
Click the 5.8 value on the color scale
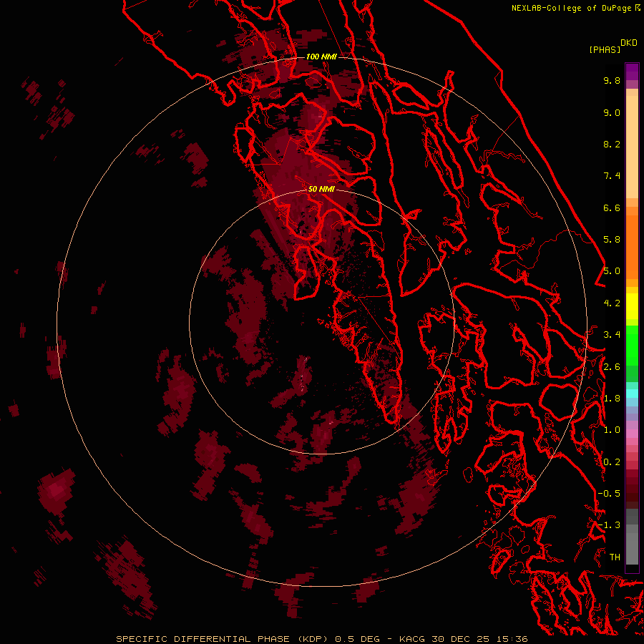[x=612, y=240]
